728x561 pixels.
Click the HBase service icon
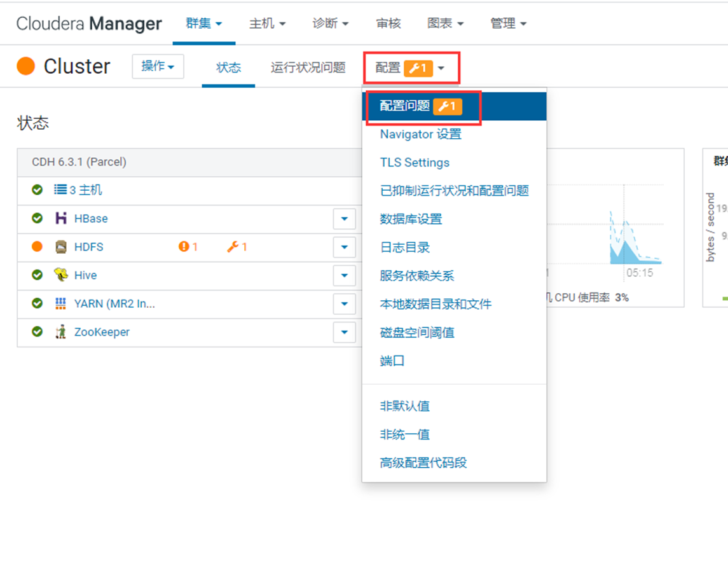[x=61, y=218]
